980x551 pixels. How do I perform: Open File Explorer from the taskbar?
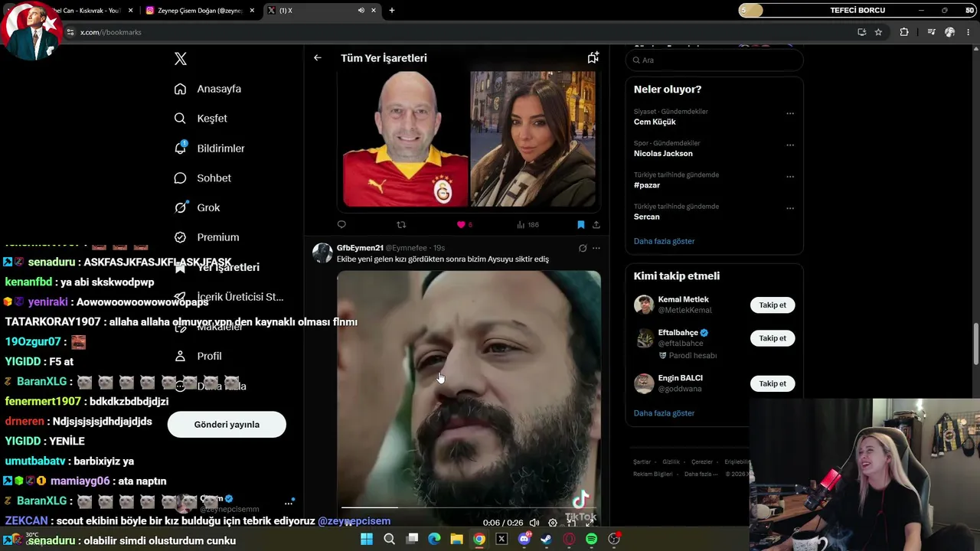coord(457,540)
